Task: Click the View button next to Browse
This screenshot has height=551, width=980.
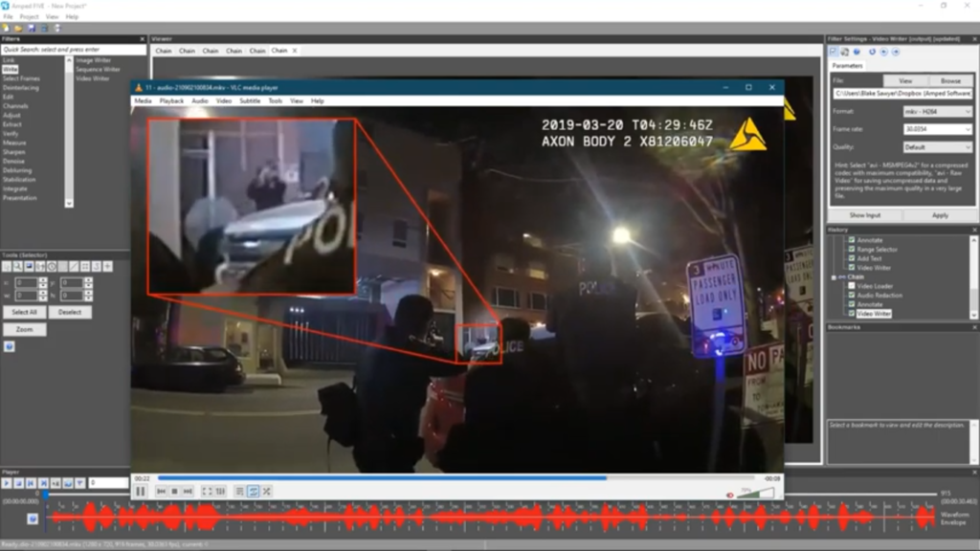Action: [905, 81]
